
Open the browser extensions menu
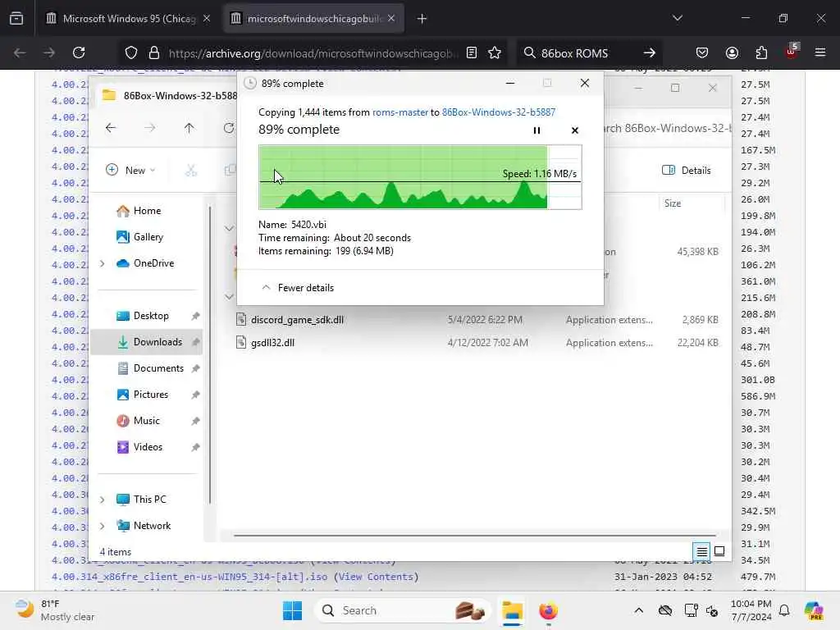coord(761,52)
